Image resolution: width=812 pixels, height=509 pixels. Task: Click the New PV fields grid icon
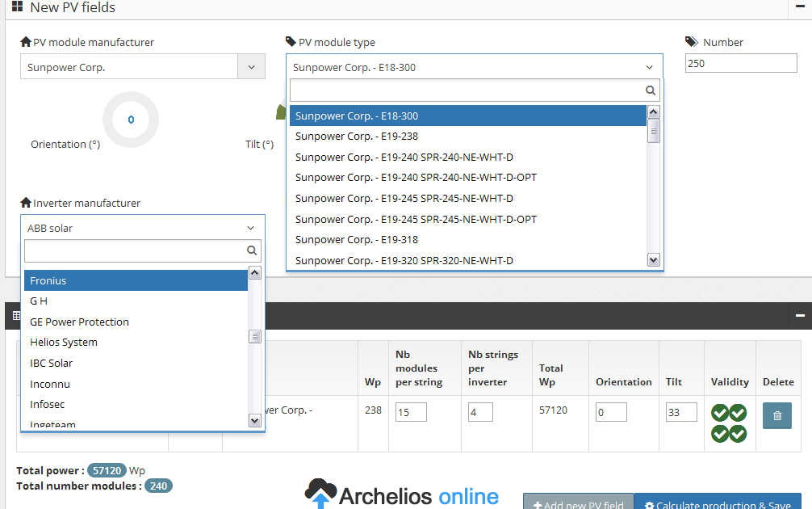pos(17,6)
